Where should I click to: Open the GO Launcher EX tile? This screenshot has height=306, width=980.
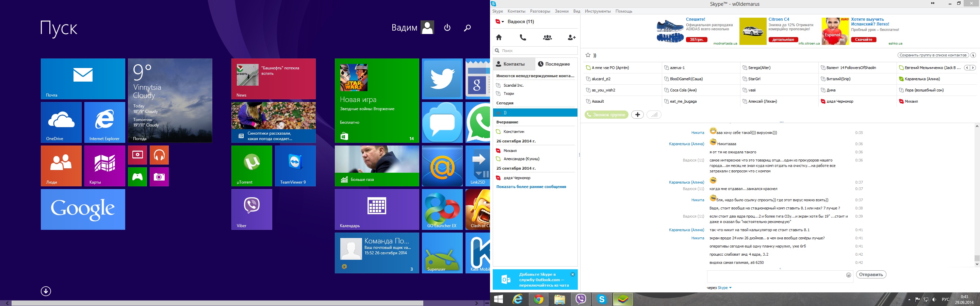click(442, 209)
